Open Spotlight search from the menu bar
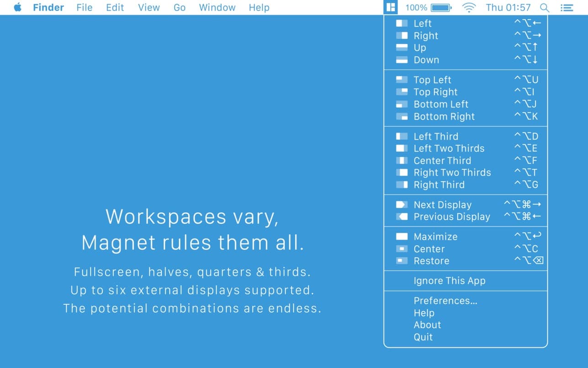 (x=545, y=7)
